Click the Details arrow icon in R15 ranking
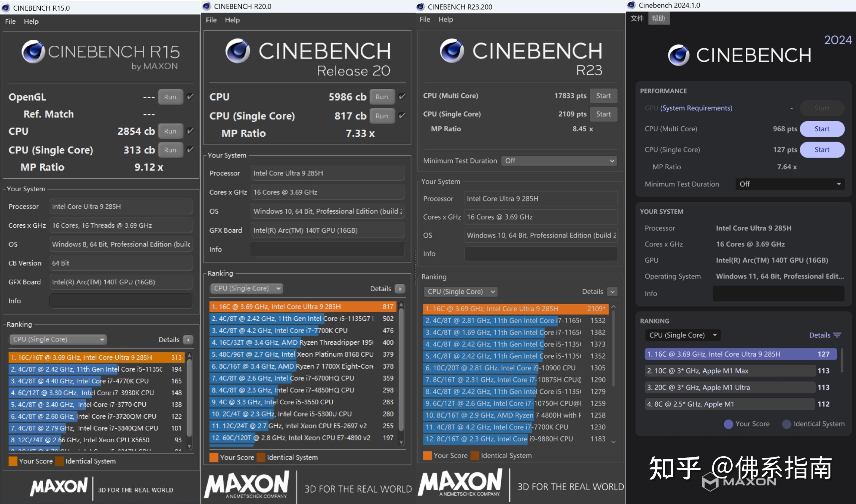The image size is (856, 504). click(188, 340)
